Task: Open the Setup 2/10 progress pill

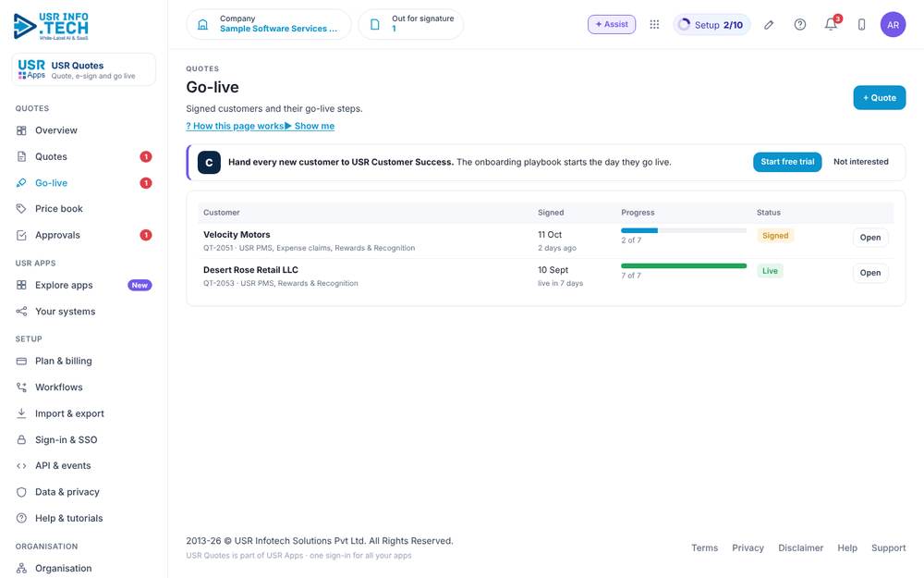Action: [x=711, y=25]
